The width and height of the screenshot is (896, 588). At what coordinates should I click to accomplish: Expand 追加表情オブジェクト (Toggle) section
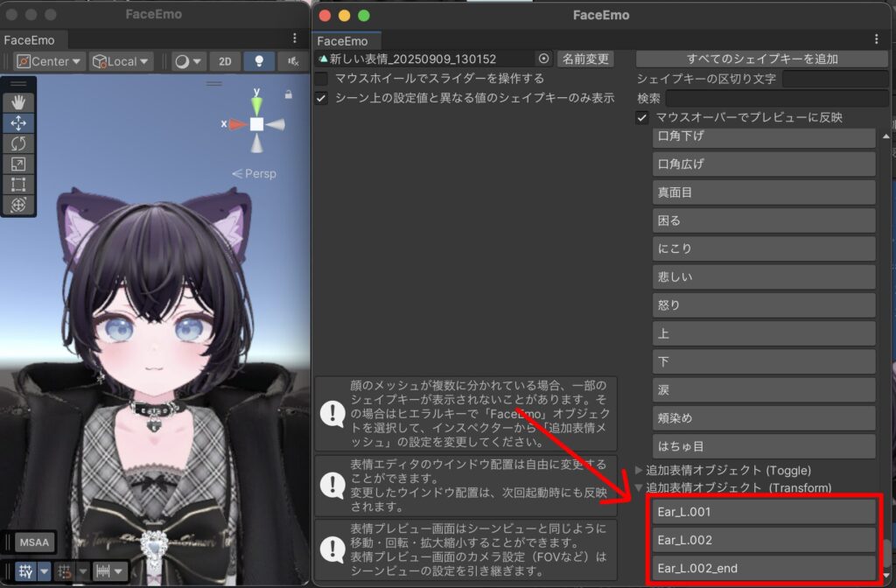(x=640, y=470)
